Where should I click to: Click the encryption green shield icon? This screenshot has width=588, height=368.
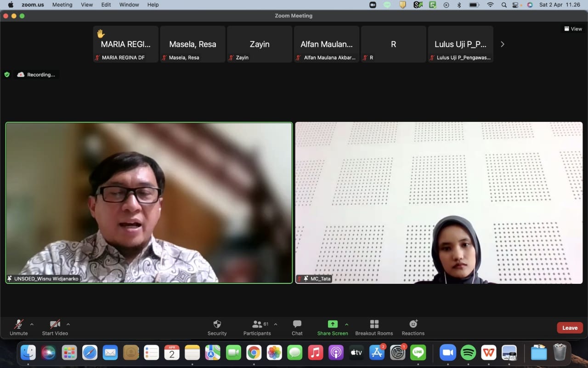click(x=7, y=75)
